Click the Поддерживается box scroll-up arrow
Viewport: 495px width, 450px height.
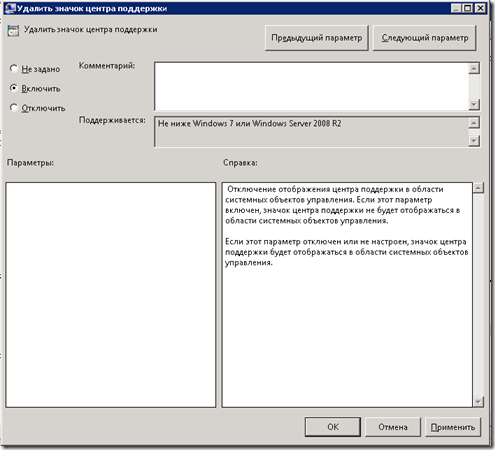point(474,123)
